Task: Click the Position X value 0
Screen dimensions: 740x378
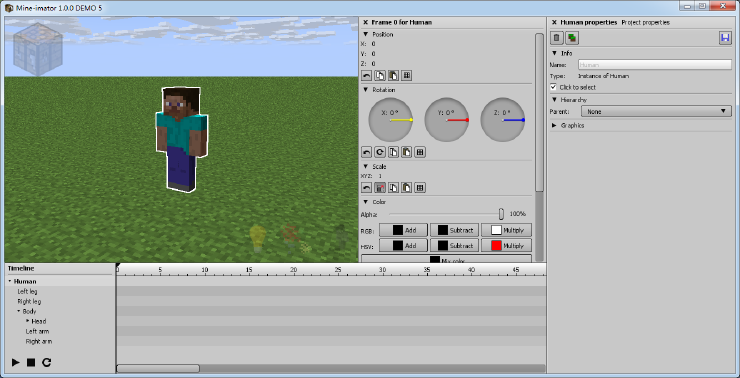Action: point(373,44)
